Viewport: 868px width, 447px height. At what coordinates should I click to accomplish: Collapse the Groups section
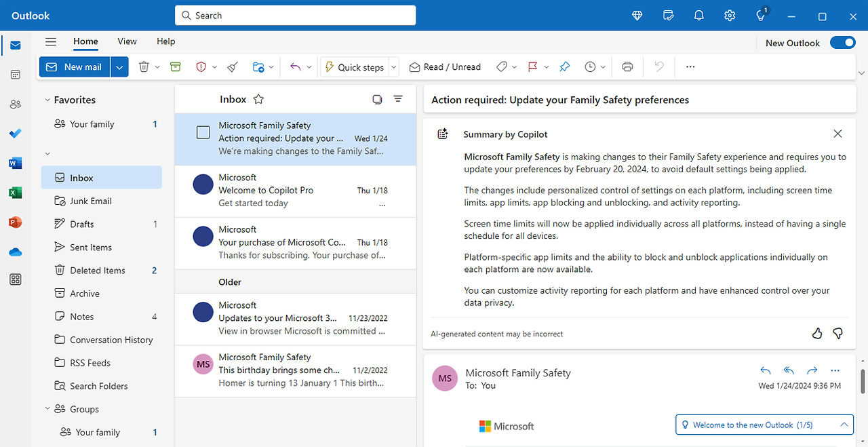[47, 409]
